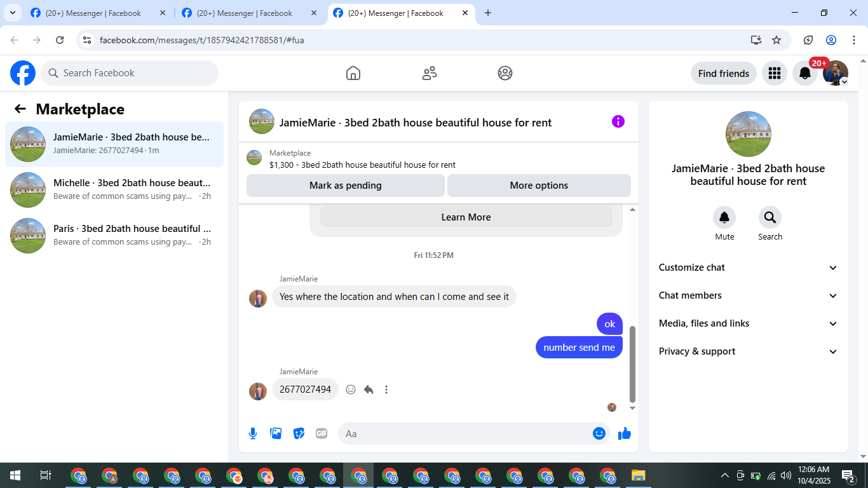Screen dimensions: 868x488
Task: Open the Facebook menu grid icon
Action: coord(775,73)
